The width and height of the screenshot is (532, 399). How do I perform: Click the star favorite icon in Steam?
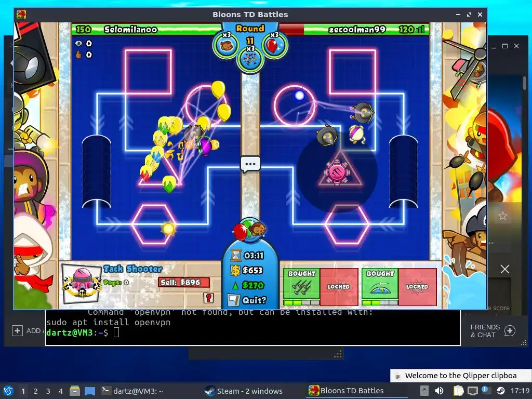tap(502, 216)
